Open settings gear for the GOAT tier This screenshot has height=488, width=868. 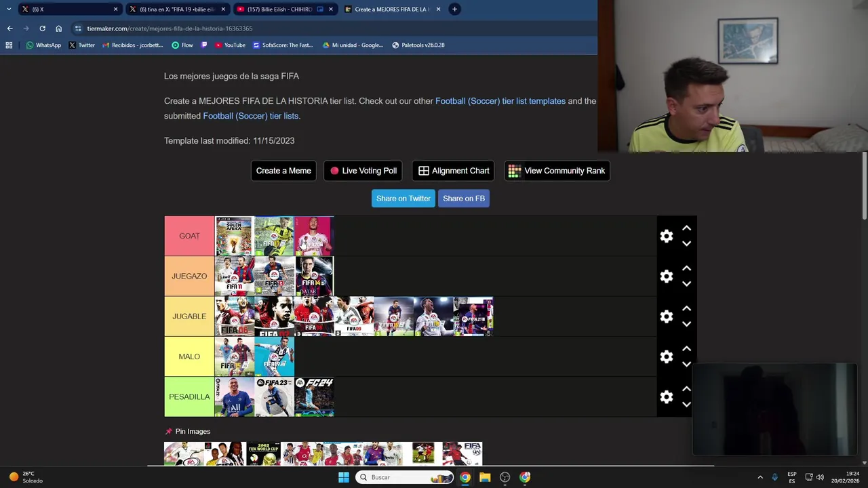(x=667, y=236)
